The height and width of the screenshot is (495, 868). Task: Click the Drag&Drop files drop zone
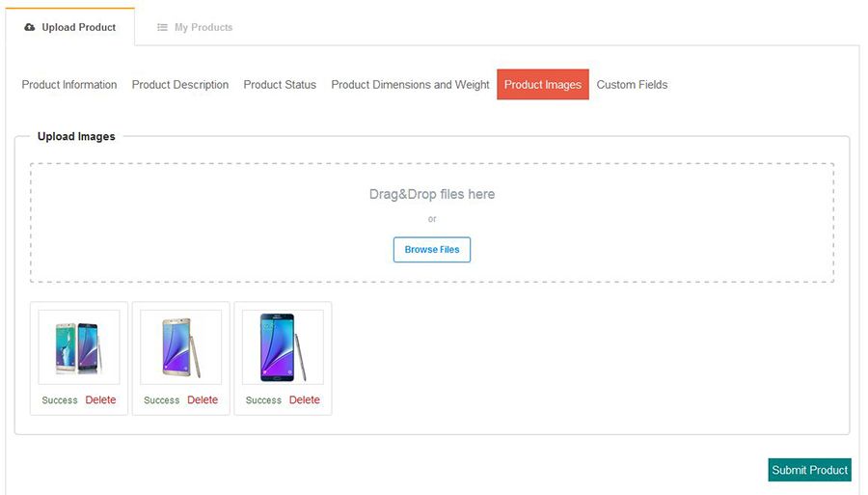(x=432, y=195)
